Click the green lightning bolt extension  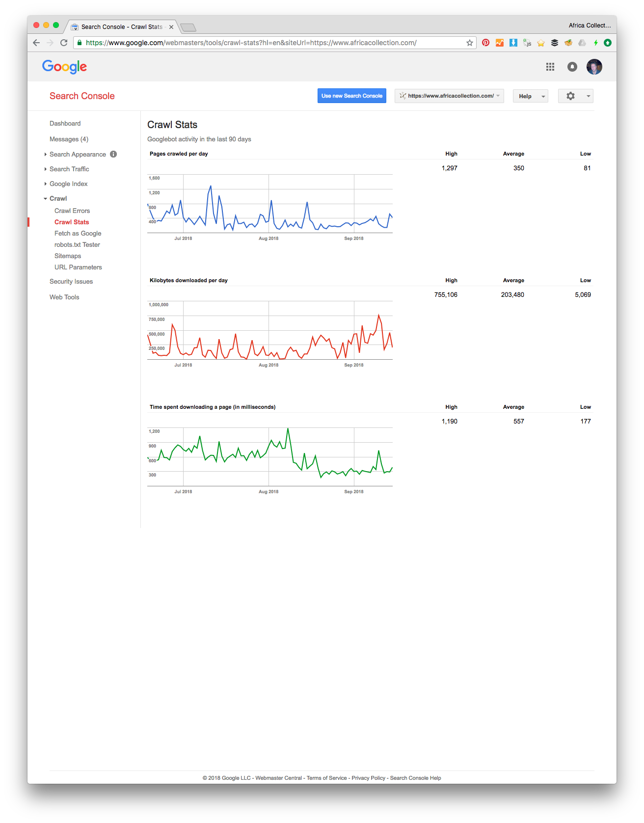595,43
